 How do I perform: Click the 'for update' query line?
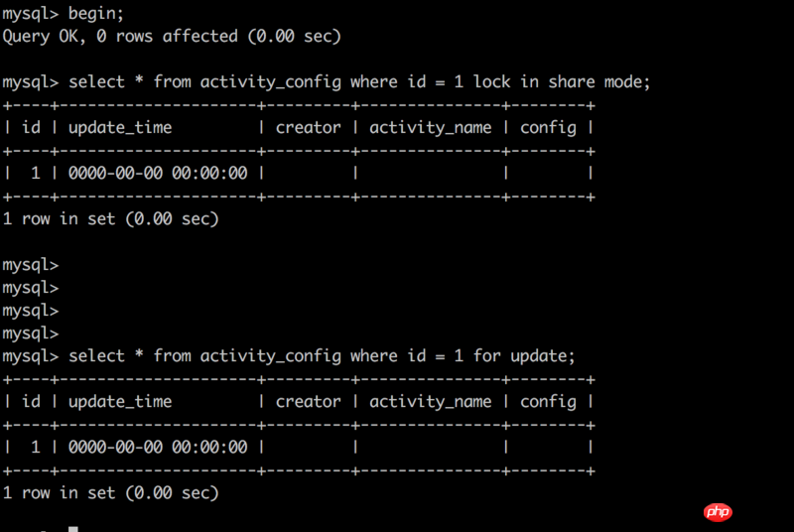click(x=289, y=356)
